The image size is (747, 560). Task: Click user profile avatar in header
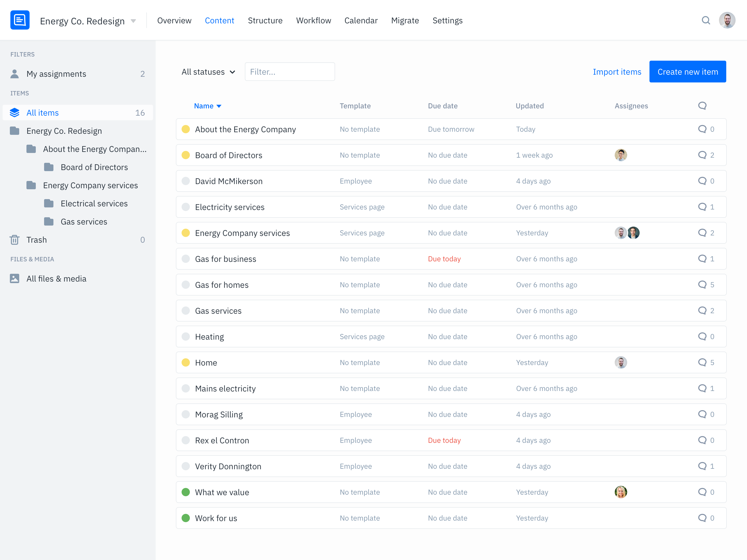tap(727, 20)
